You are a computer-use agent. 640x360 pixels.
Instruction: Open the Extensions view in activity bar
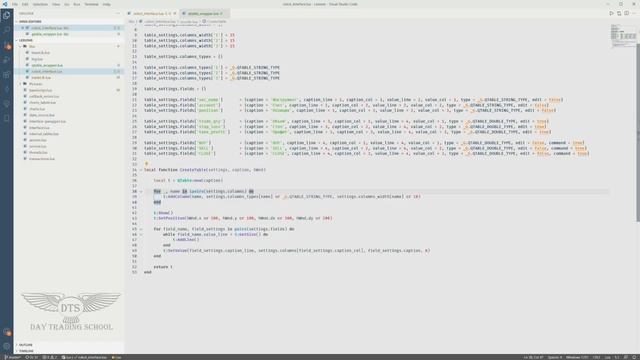click(x=7, y=75)
